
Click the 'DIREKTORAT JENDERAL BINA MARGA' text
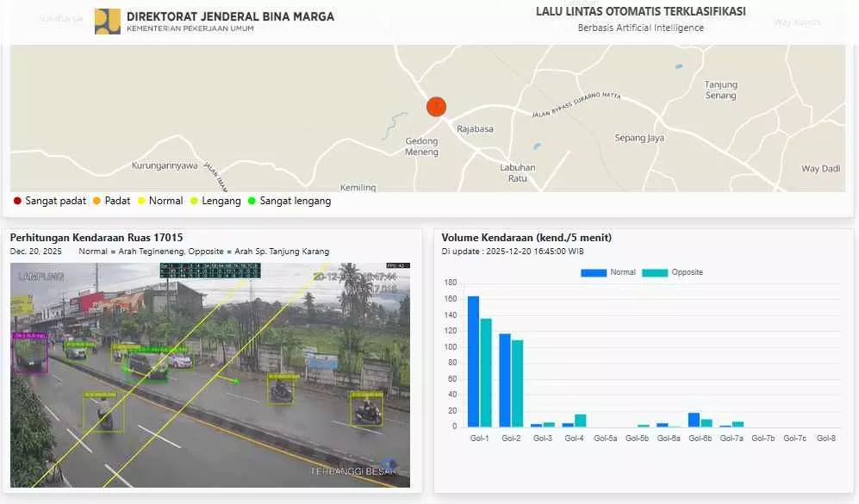click(230, 16)
